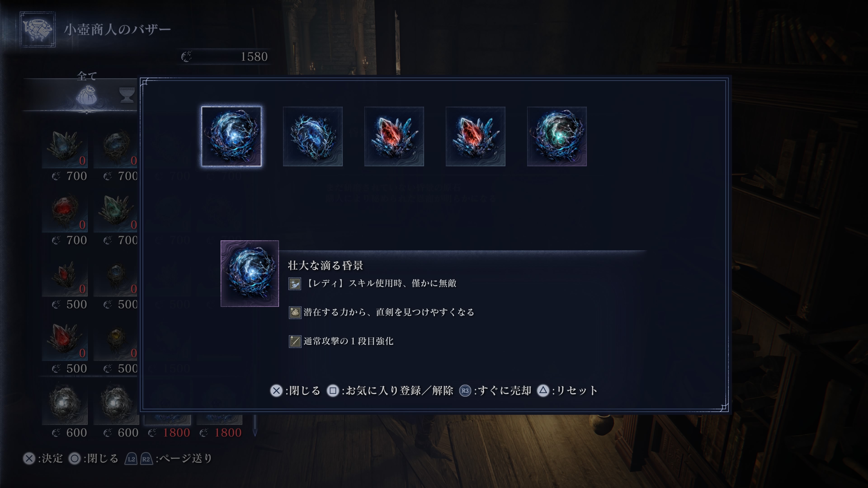Click the straight sword discovery effect icon
This screenshot has height=488, width=868.
(295, 312)
